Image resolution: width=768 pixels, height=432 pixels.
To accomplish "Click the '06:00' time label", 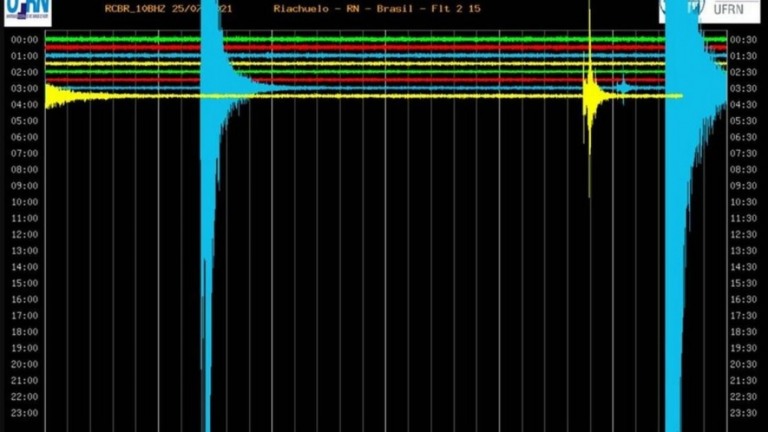I will coord(24,137).
